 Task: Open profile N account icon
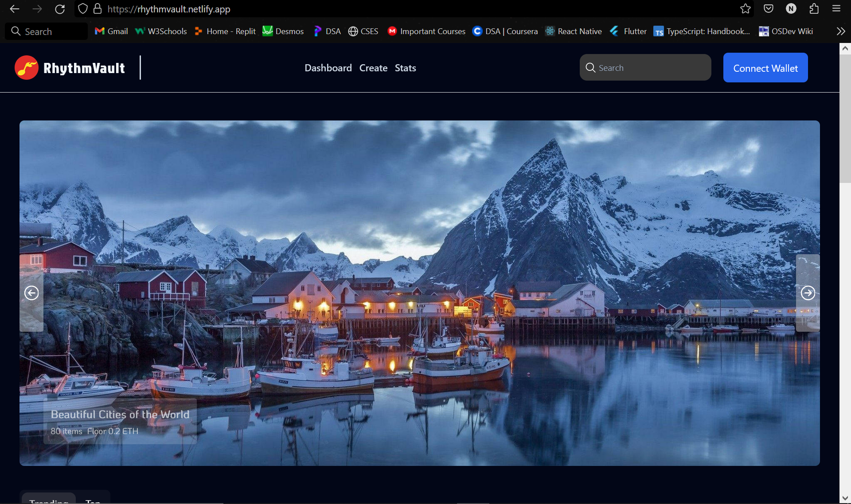[x=791, y=9]
